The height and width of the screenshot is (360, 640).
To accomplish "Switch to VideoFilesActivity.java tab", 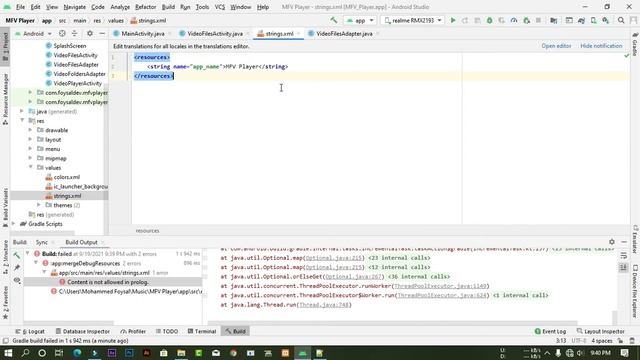I will [x=215, y=33].
